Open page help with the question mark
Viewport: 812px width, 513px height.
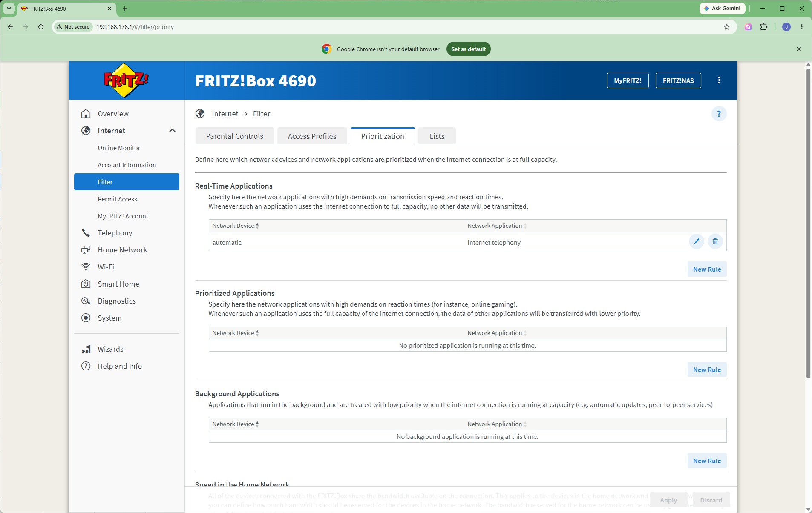click(719, 114)
